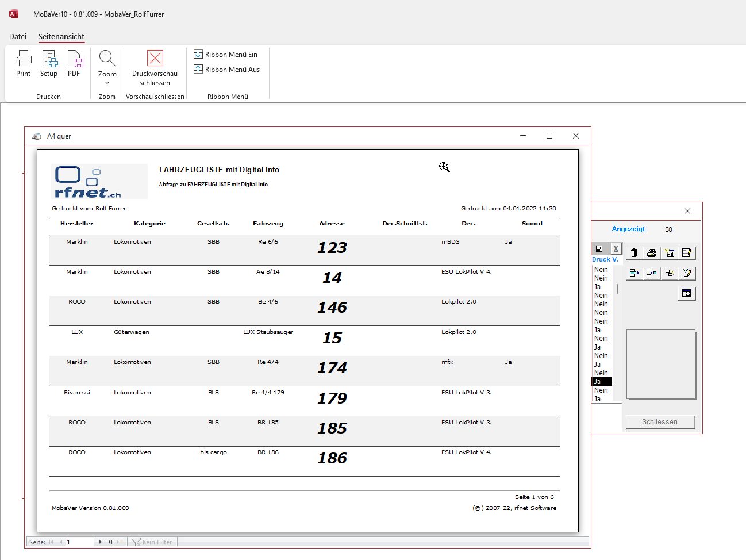Click the address number 186 in the report

tap(332, 458)
